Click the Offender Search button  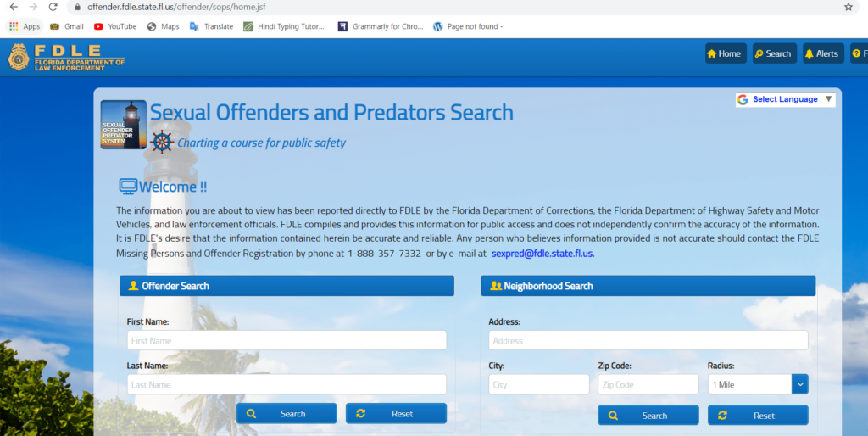[287, 414]
